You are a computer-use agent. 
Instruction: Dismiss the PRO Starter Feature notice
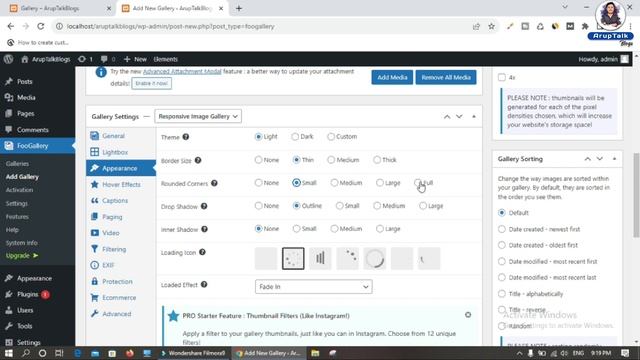tap(468, 315)
